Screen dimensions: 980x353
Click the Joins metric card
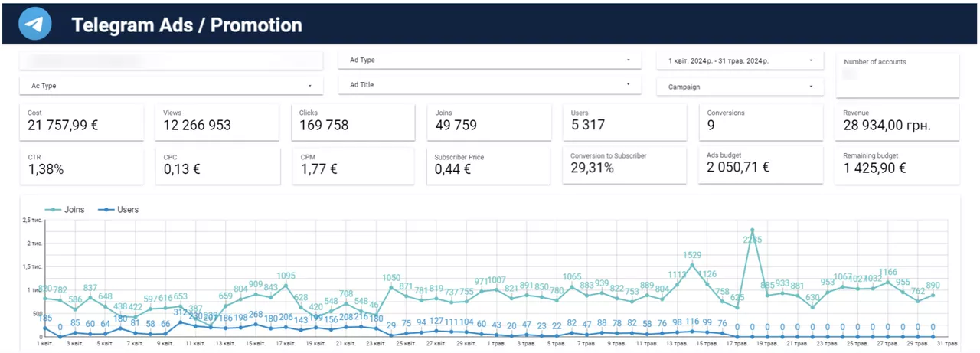click(x=489, y=123)
